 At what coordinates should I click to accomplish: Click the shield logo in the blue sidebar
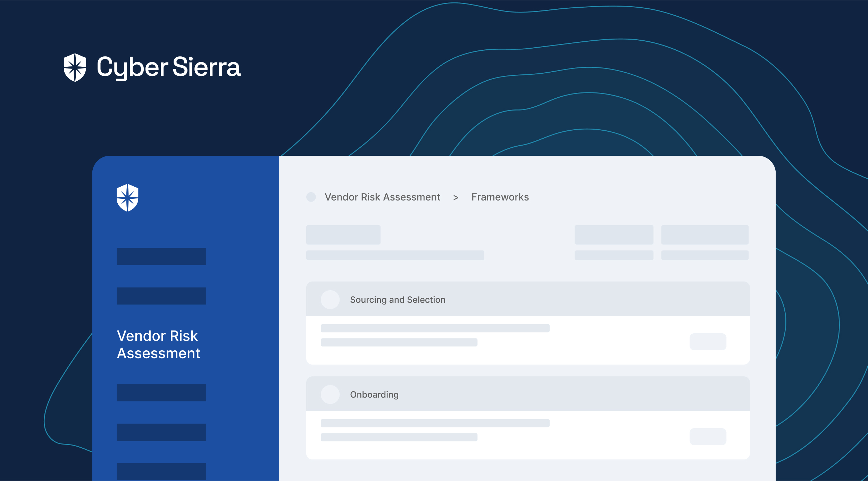[127, 198]
